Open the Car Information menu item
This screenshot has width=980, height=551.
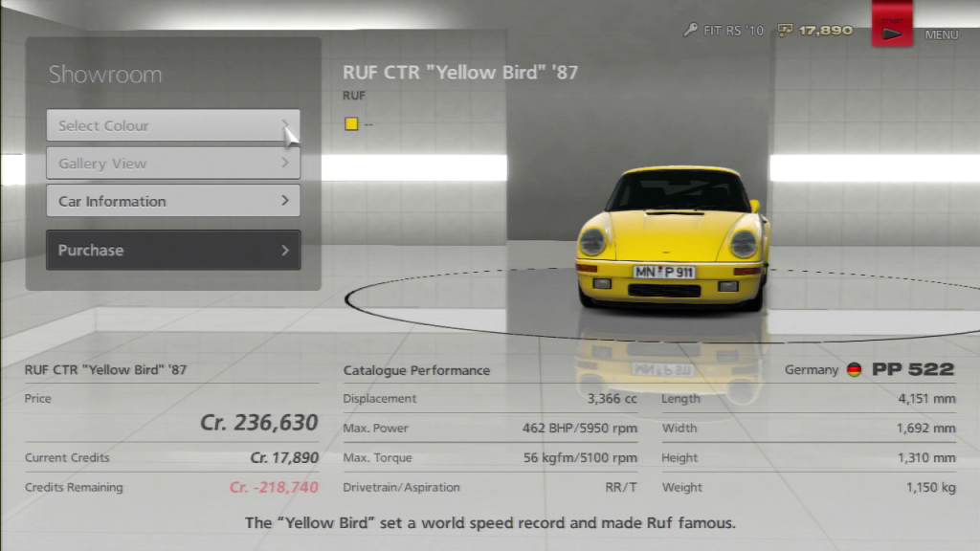(x=173, y=201)
